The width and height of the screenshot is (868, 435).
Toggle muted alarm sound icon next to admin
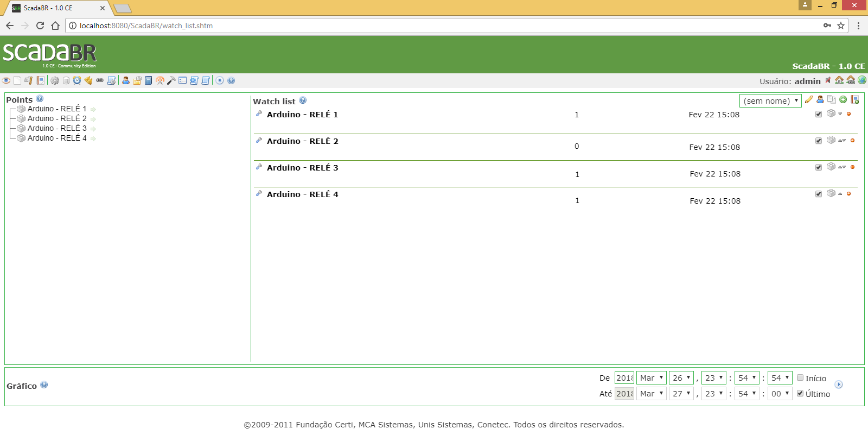pos(828,80)
